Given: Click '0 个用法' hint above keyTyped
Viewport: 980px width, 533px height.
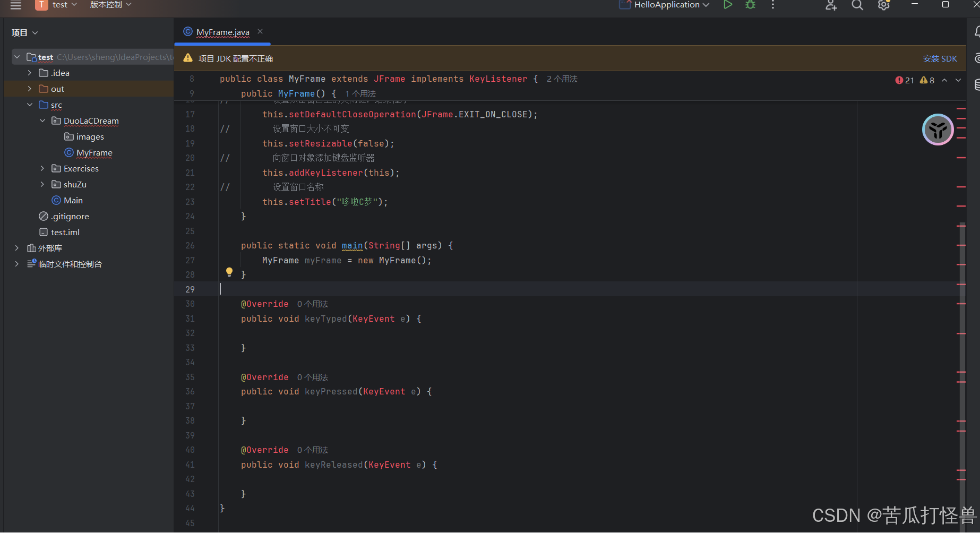Looking at the screenshot, I should point(313,304).
